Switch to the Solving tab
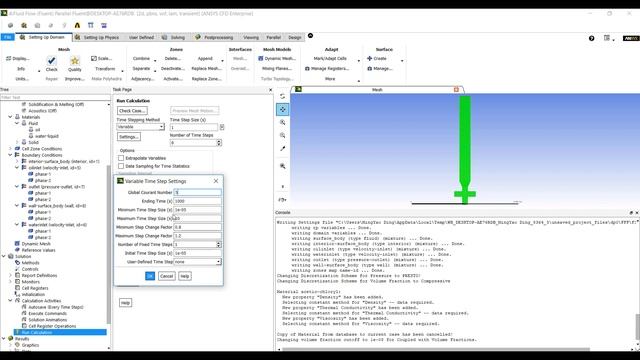Viewport: 640px width, 360px height. point(173,37)
